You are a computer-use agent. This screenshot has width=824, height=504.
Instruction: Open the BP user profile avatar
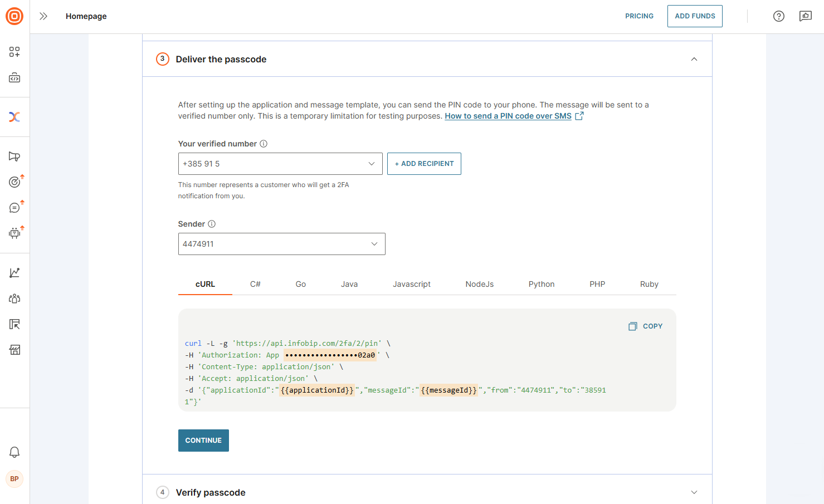(14, 479)
